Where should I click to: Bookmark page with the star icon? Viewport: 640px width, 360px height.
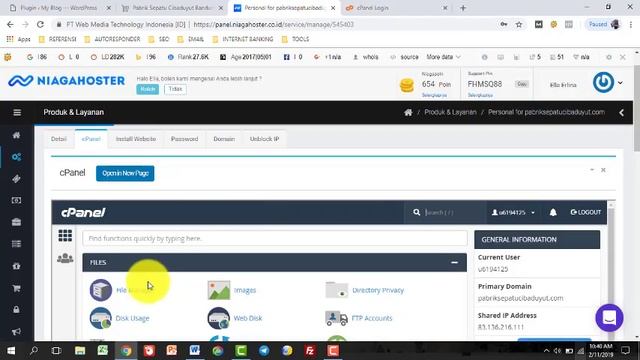click(519, 24)
